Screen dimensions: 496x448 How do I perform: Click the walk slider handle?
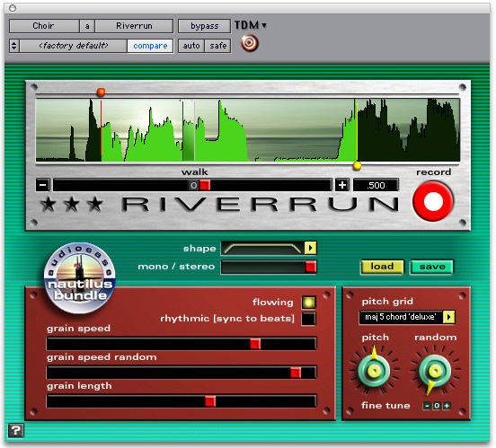coord(205,185)
